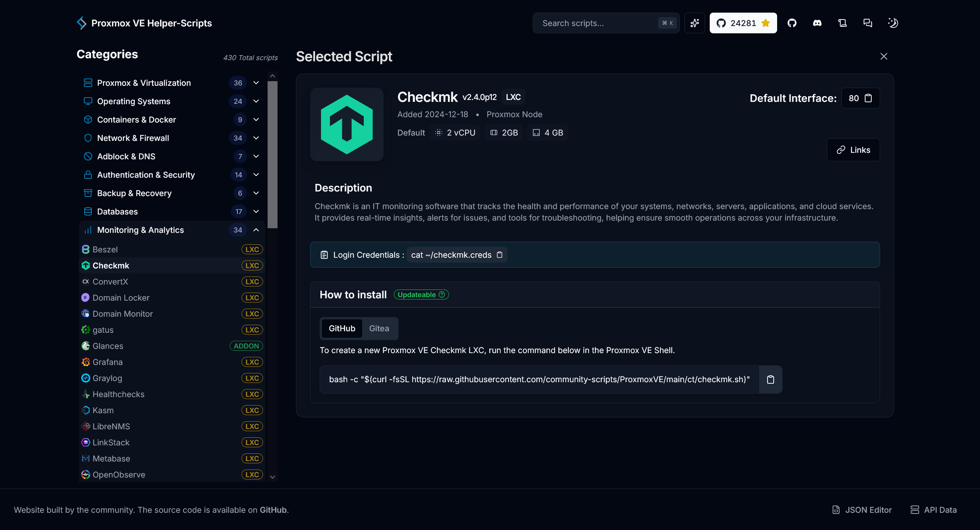Open the Links button
Image resolution: width=980 pixels, height=530 pixels.
tap(853, 150)
